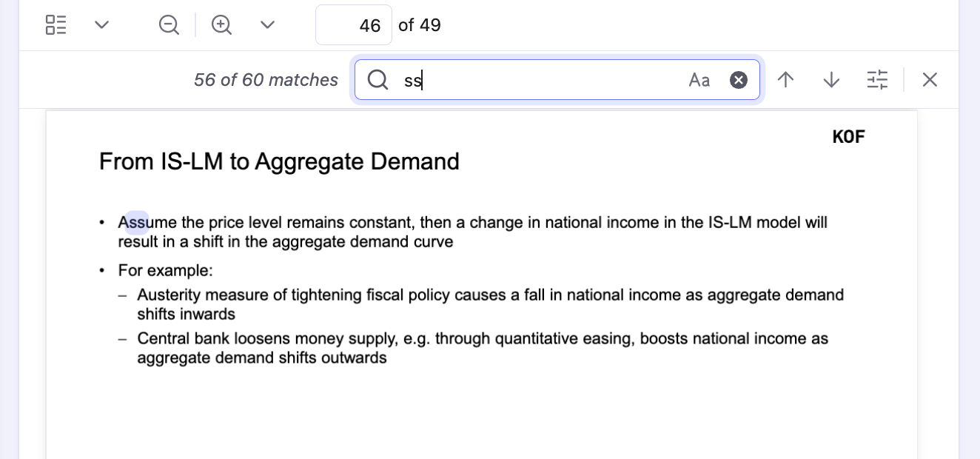Zoom out of the document
Screen dimensions: 980x459
[169, 25]
